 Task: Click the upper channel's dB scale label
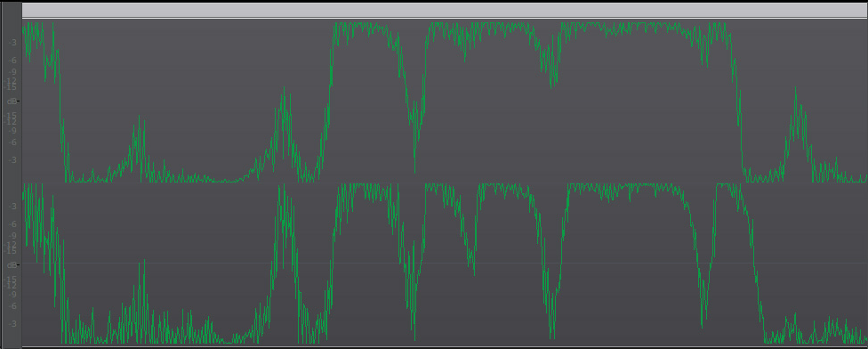[12, 101]
